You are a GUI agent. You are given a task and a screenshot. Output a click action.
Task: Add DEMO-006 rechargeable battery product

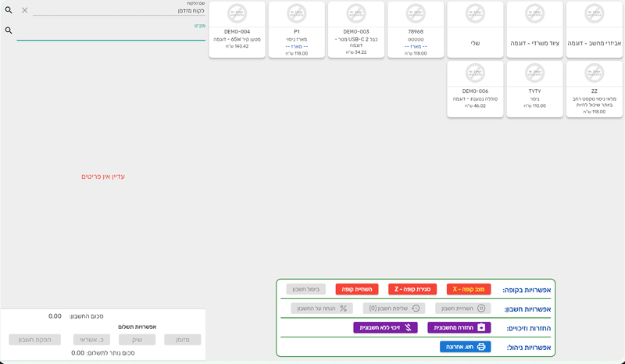coord(475,89)
